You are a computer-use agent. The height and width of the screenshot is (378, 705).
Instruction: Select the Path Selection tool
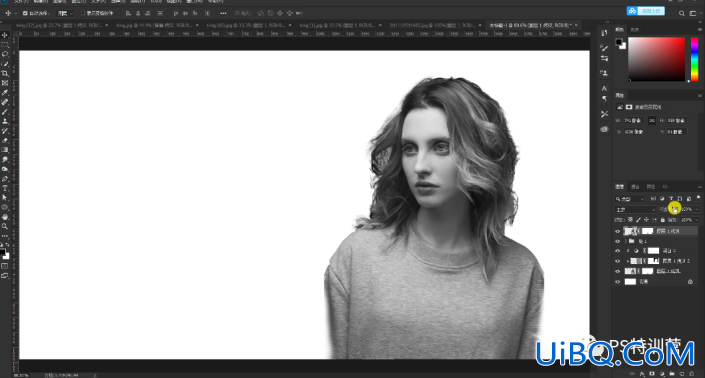pyautogui.click(x=5, y=198)
